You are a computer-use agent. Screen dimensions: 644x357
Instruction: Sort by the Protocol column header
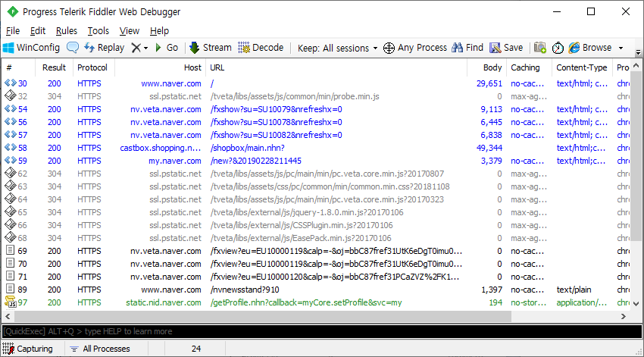click(x=92, y=67)
